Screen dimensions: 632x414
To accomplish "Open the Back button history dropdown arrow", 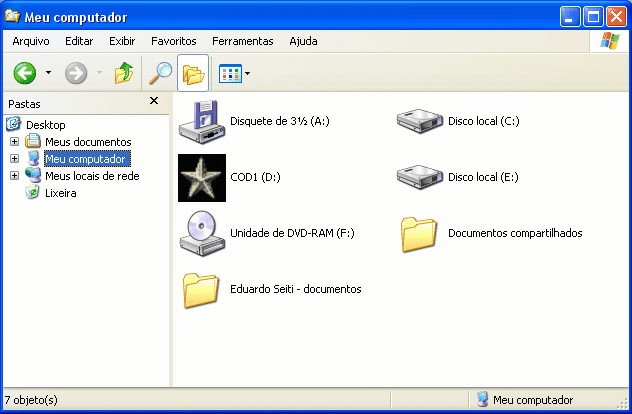I will 48,73.
